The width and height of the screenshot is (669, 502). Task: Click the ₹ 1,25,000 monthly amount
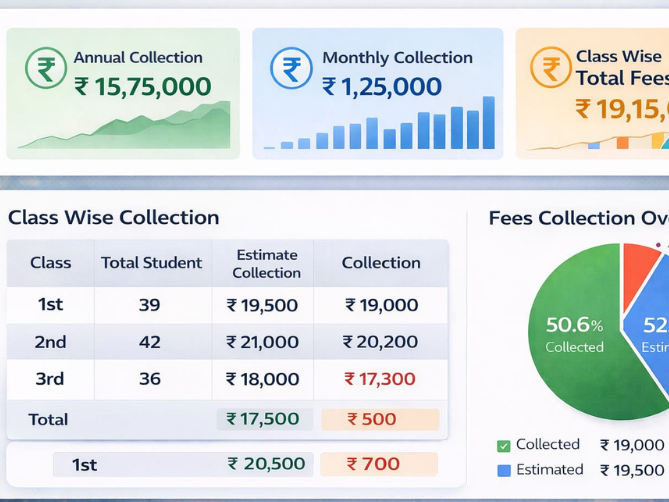point(382,87)
